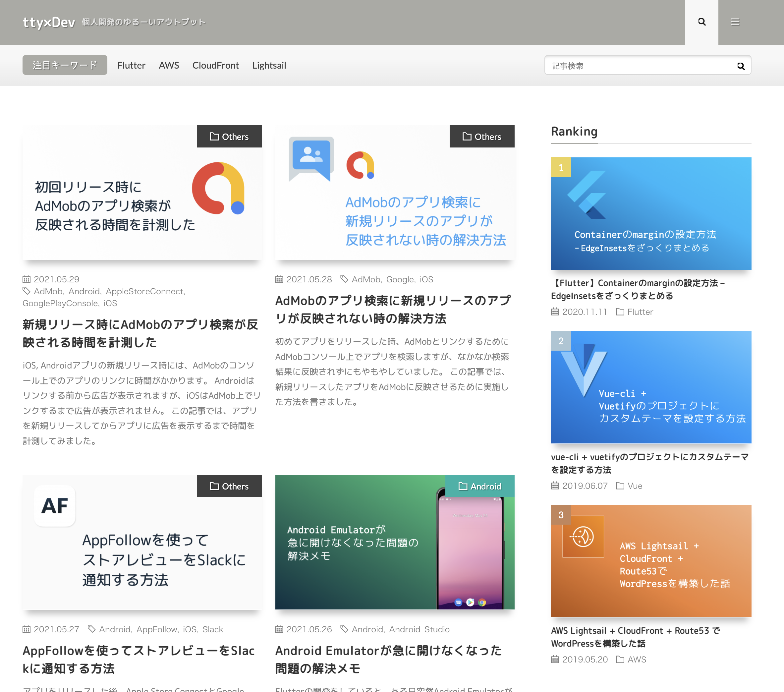Select the CloudFront keyword link

(216, 65)
